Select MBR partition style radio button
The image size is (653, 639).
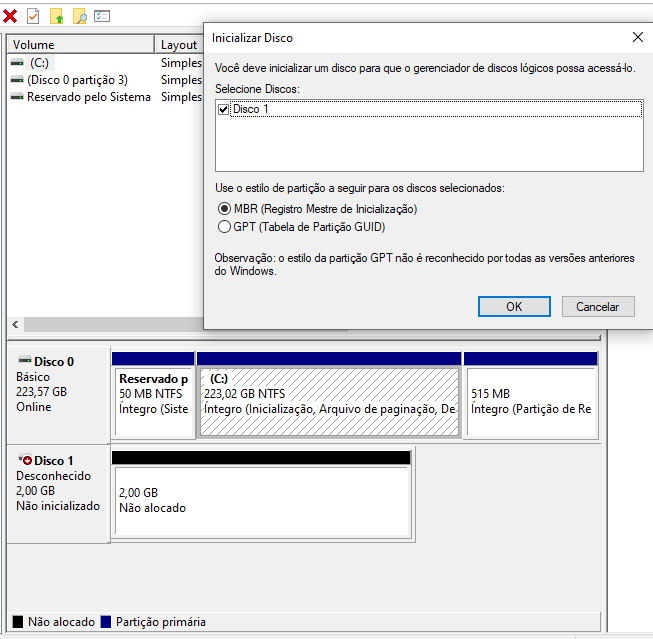coord(224,208)
